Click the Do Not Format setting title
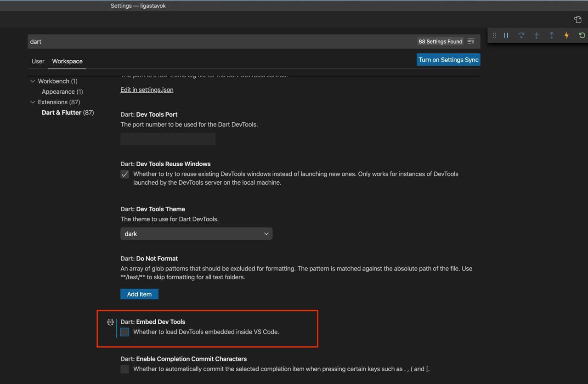588x384 pixels. 149,259
